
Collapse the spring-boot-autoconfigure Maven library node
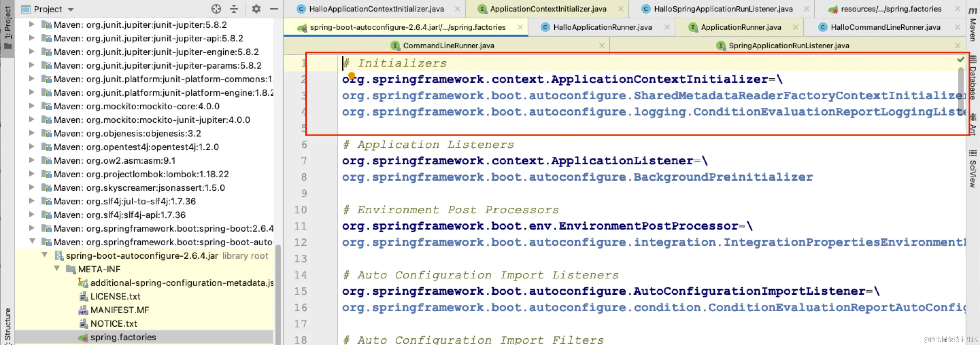tap(32, 242)
